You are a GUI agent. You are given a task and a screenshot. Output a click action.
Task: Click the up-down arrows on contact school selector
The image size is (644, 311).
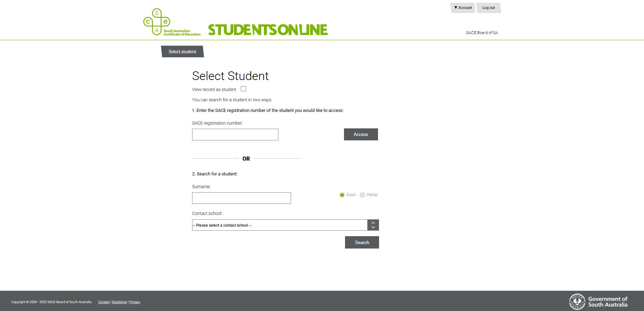click(x=373, y=225)
